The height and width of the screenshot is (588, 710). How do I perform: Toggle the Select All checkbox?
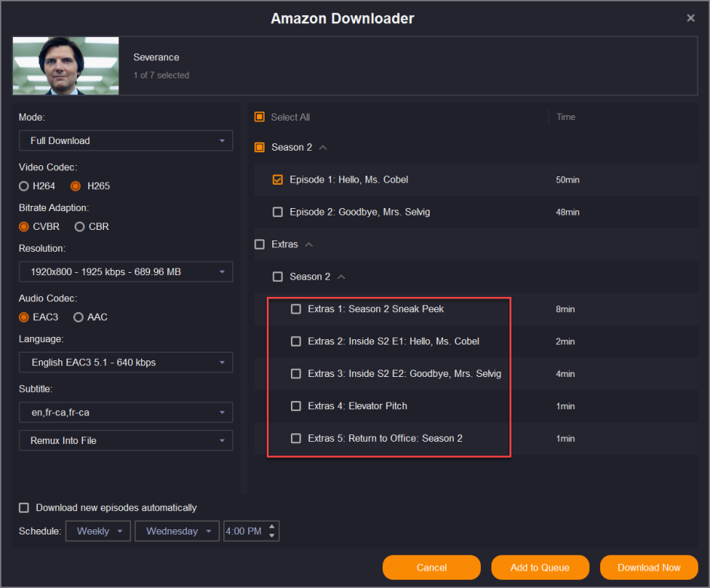pyautogui.click(x=259, y=117)
